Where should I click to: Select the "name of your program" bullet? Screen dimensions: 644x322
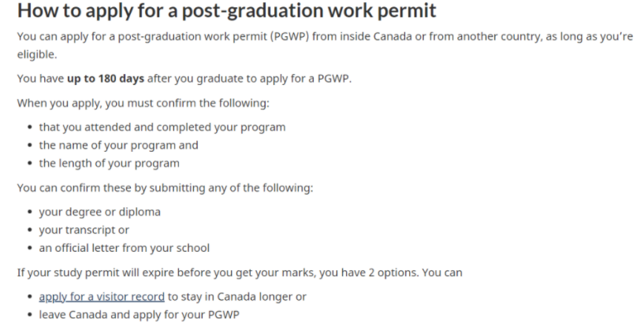118,145
